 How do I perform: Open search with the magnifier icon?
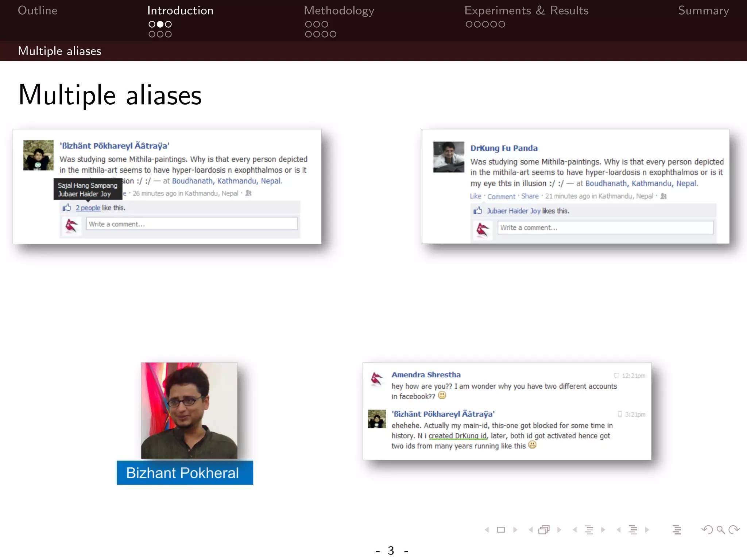click(x=720, y=530)
